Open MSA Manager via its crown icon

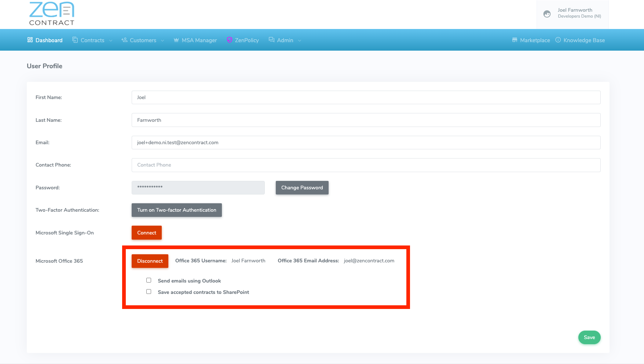click(176, 40)
